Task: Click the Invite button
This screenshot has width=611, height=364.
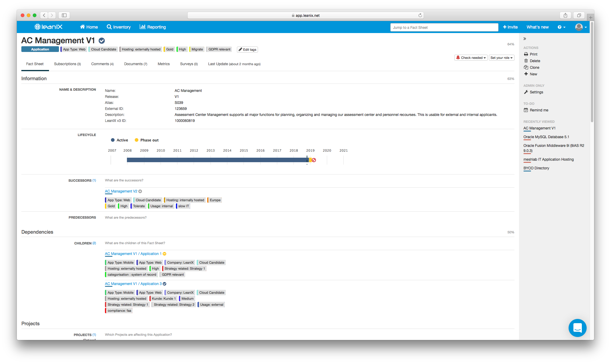Action: 510,27
